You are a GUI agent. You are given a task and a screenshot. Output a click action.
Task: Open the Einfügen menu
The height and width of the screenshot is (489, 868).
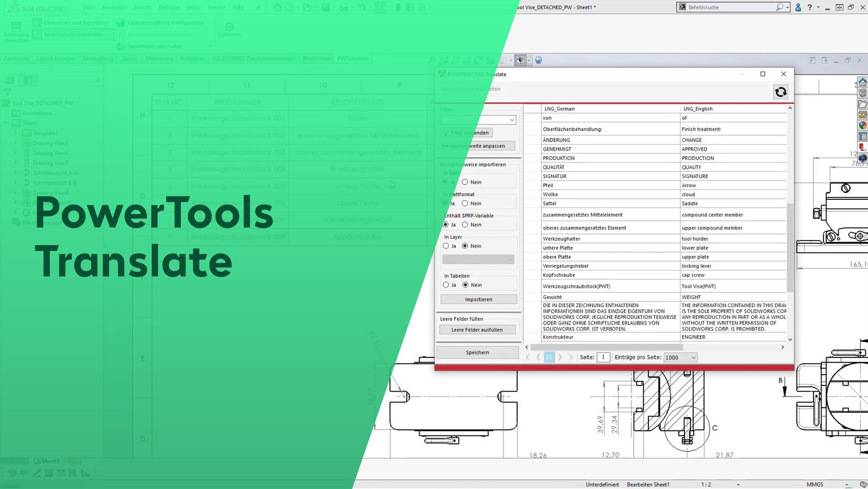click(170, 7)
